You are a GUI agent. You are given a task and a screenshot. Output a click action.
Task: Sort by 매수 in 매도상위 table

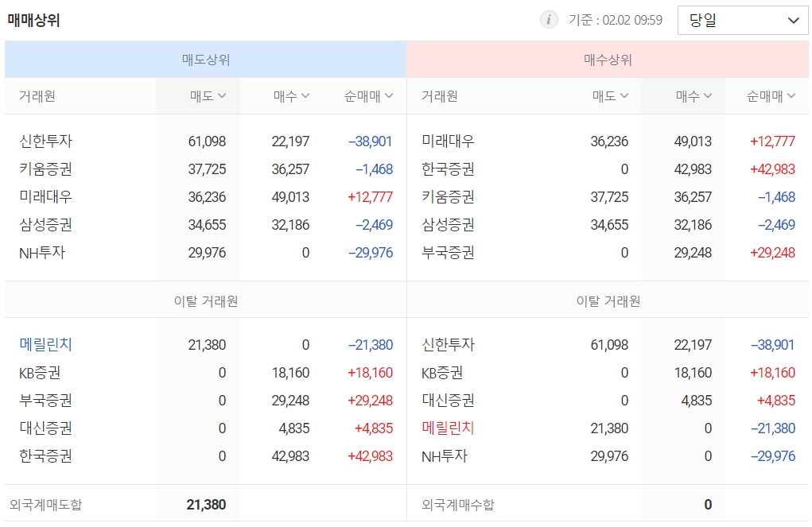[x=291, y=95]
